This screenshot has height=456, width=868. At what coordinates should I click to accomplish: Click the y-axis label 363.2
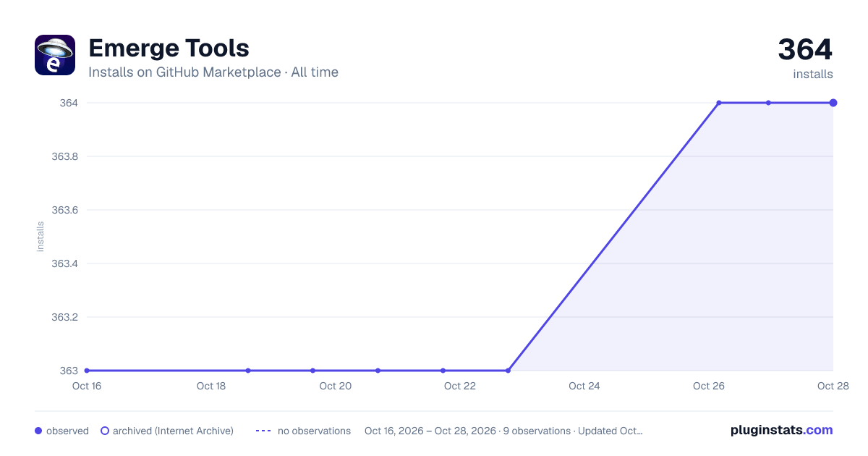pos(65,317)
